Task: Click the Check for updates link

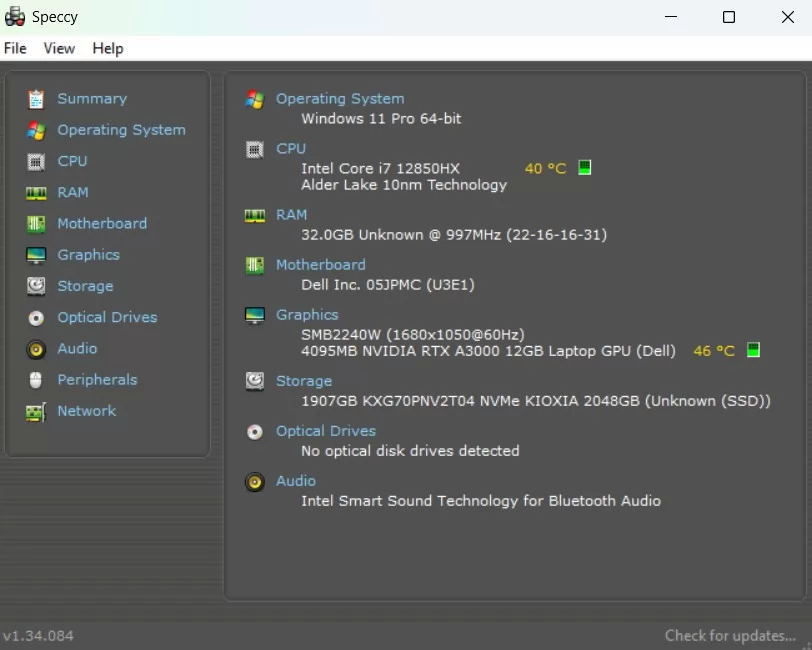Action: point(730,635)
